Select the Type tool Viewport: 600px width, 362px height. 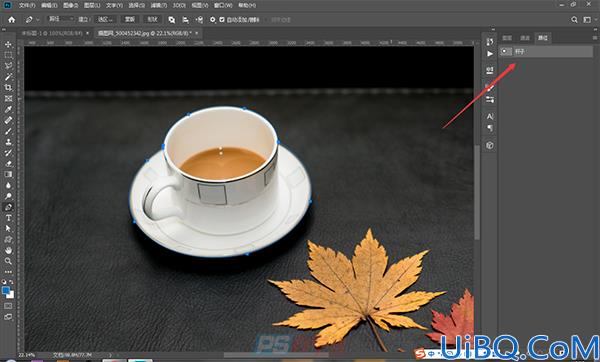click(x=8, y=218)
